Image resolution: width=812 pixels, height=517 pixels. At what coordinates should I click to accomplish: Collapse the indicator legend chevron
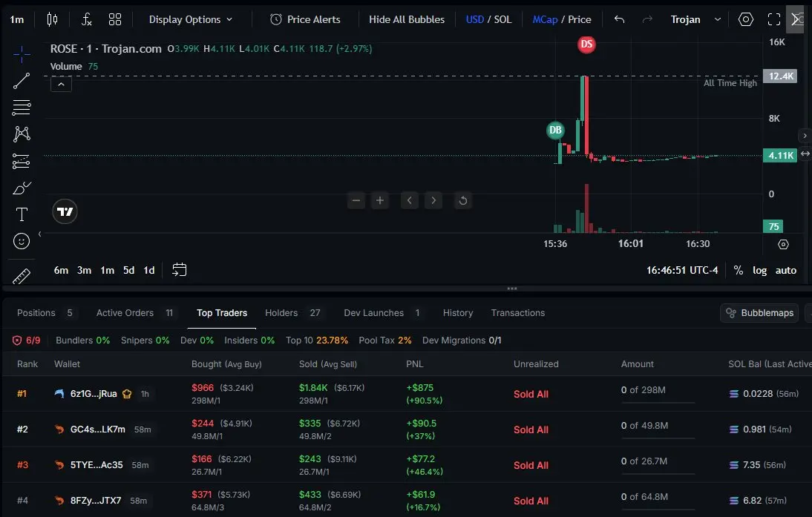click(x=61, y=84)
